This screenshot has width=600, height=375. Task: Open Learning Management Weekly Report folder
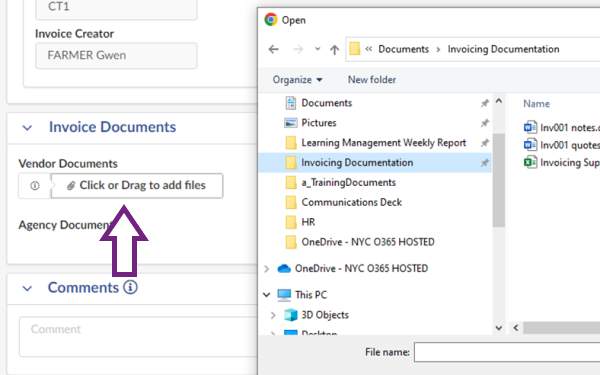point(383,143)
